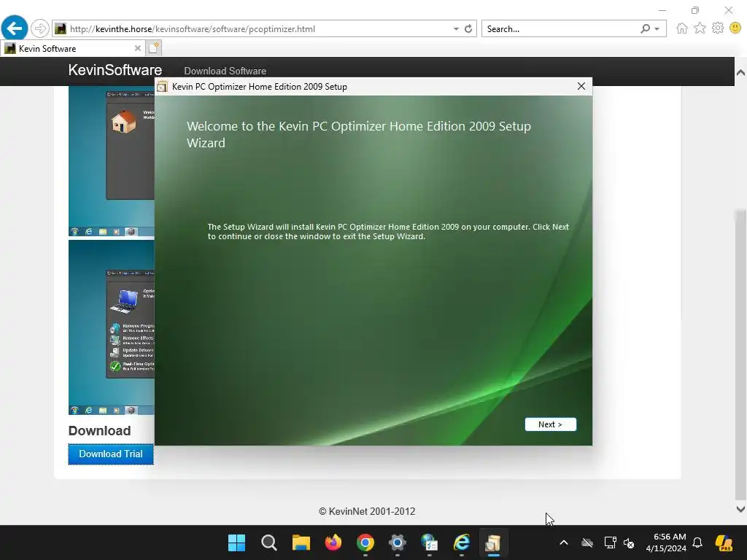Open the browser Tools gear menu
Image resolution: width=747 pixels, height=560 pixels.
tap(718, 28)
